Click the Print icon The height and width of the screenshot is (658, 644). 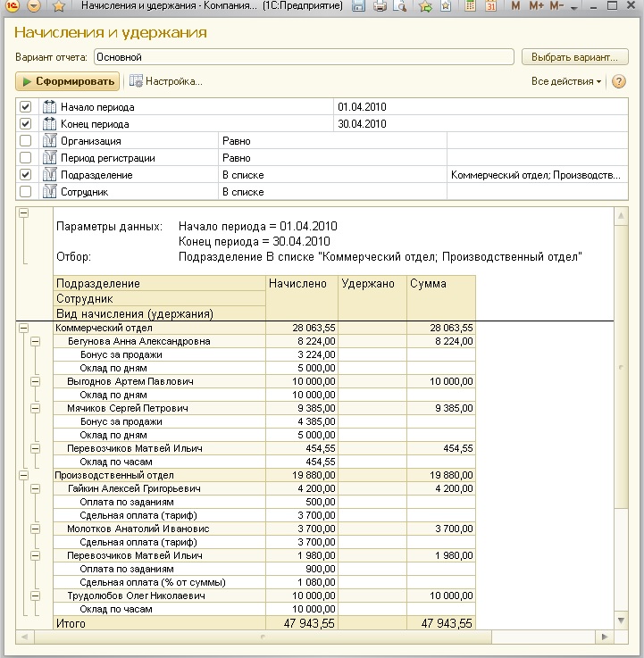point(380,7)
